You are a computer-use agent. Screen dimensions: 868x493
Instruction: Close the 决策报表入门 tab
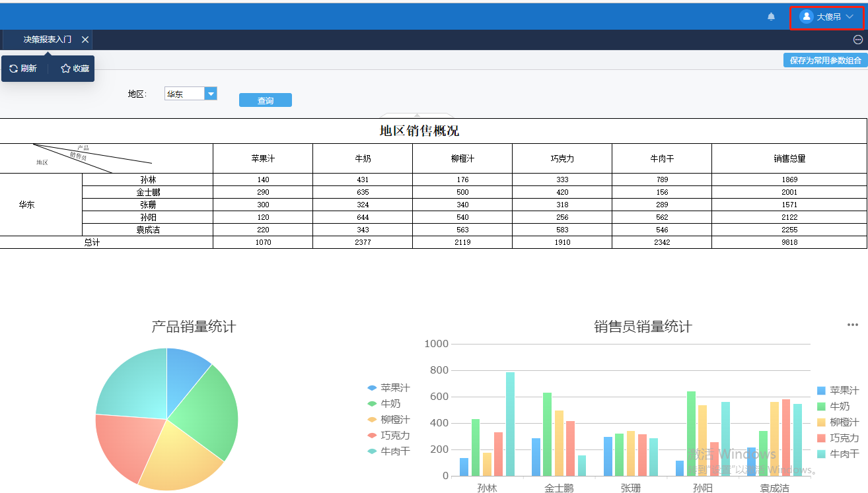pyautogui.click(x=85, y=40)
